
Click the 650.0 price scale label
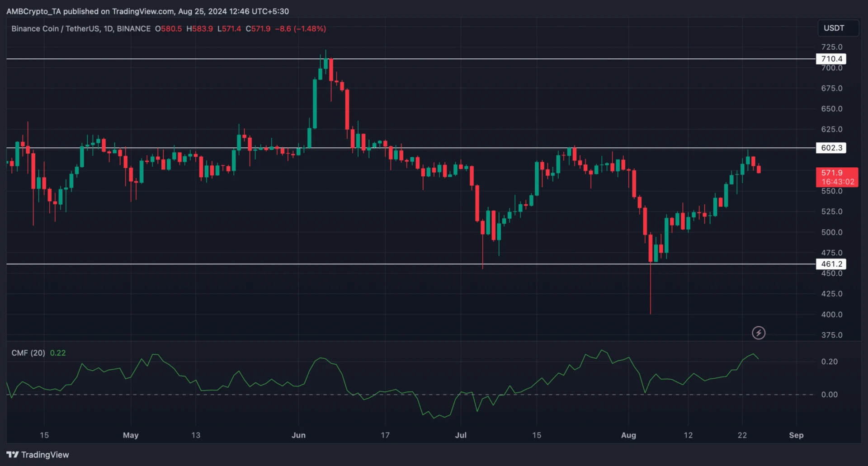832,109
